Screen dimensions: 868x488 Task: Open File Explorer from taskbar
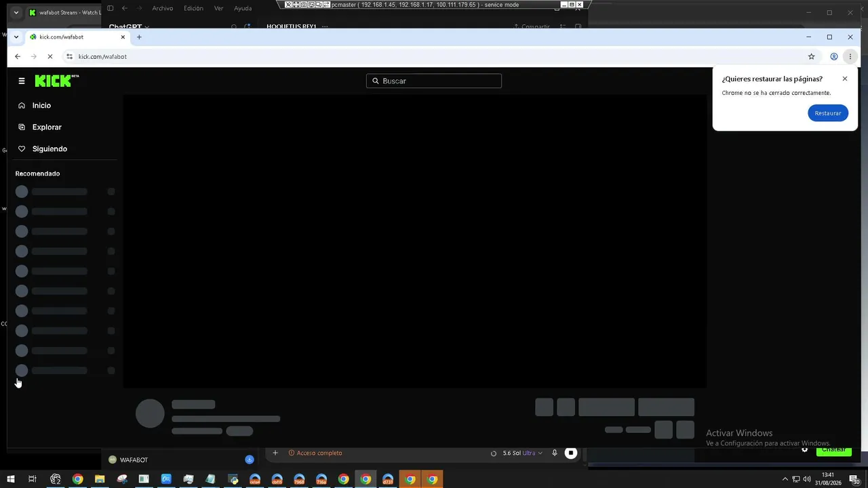tap(100, 479)
